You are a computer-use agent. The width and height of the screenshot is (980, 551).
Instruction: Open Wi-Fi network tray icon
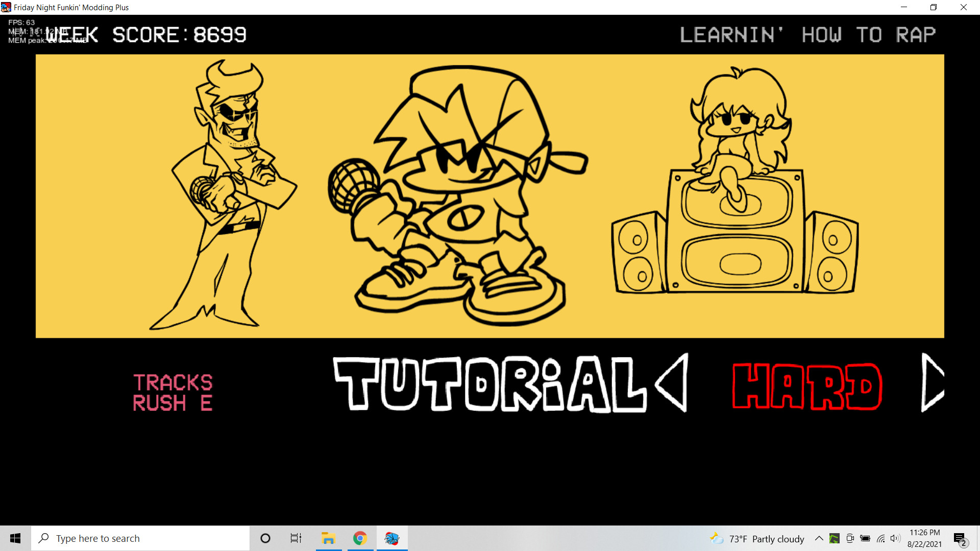tap(880, 538)
